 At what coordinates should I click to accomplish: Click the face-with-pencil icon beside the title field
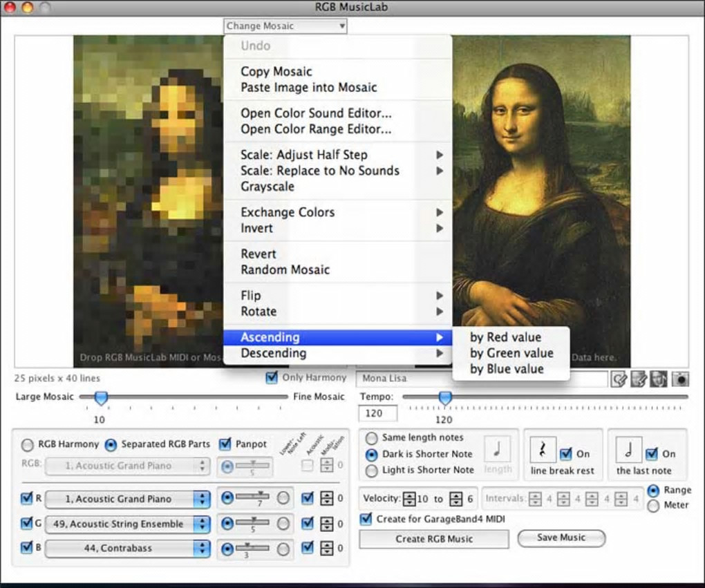(639, 379)
